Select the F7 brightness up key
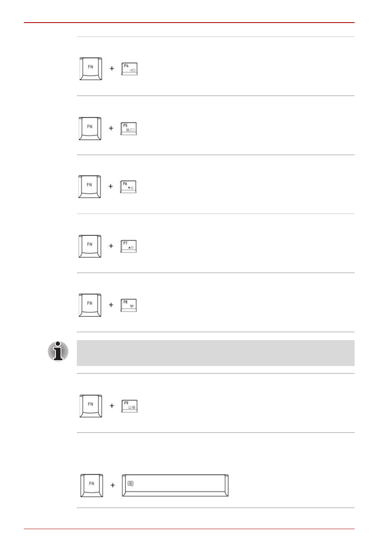The width and height of the screenshot is (392, 555). (129, 246)
